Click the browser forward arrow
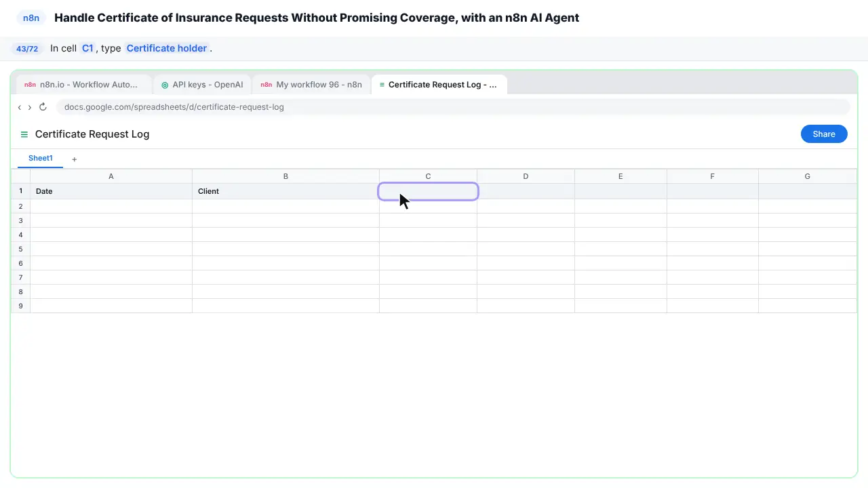 [30, 107]
